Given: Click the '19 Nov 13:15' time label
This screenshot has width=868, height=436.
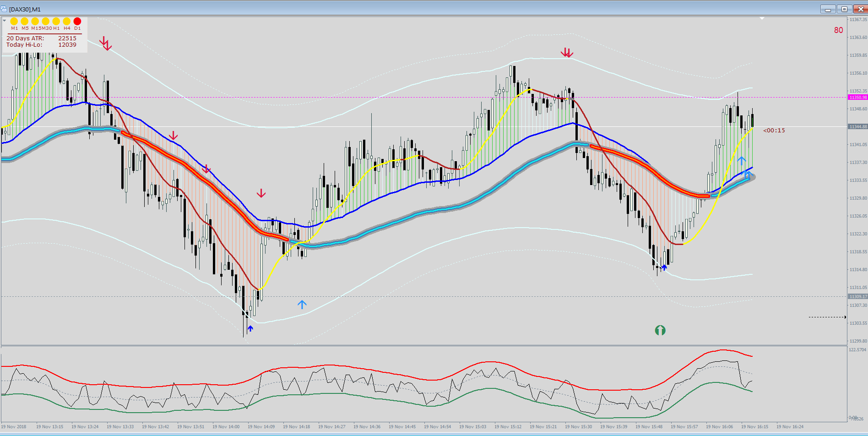Looking at the screenshot, I should tap(50, 427).
